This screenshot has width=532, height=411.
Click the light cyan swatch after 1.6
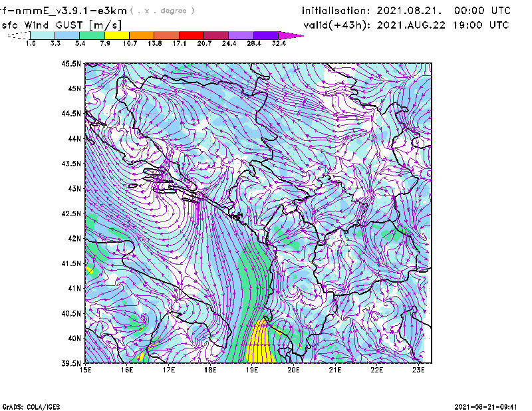[42, 35]
